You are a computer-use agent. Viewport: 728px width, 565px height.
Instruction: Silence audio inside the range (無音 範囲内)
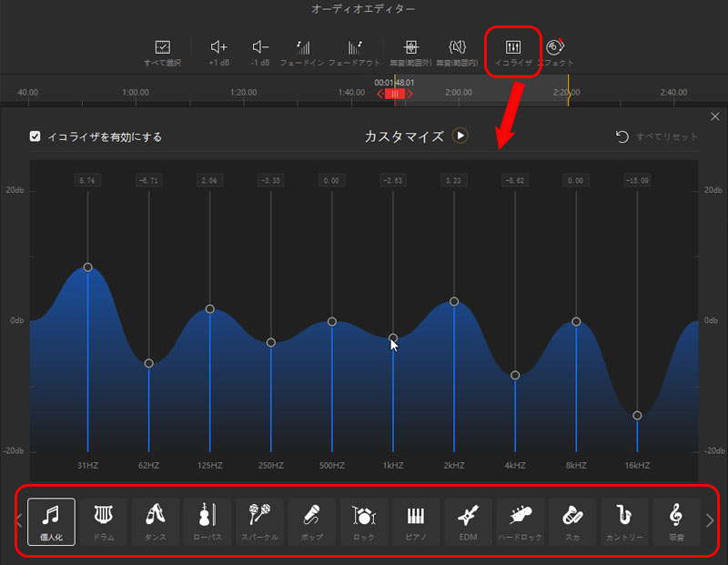456,50
